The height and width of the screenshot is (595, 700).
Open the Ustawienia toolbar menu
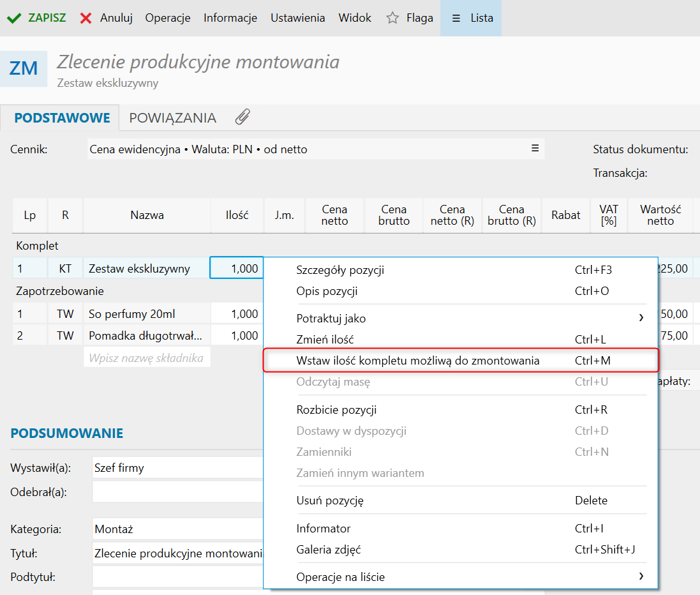coord(297,18)
